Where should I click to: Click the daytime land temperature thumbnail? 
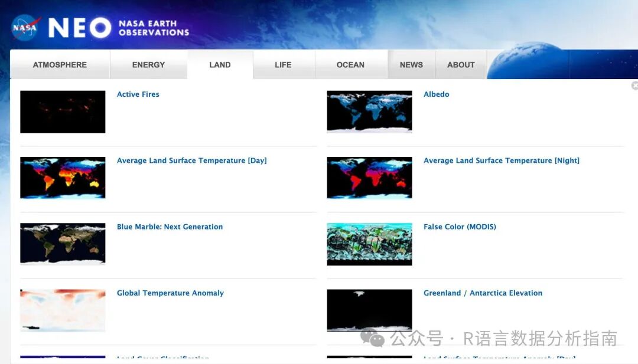63,178
